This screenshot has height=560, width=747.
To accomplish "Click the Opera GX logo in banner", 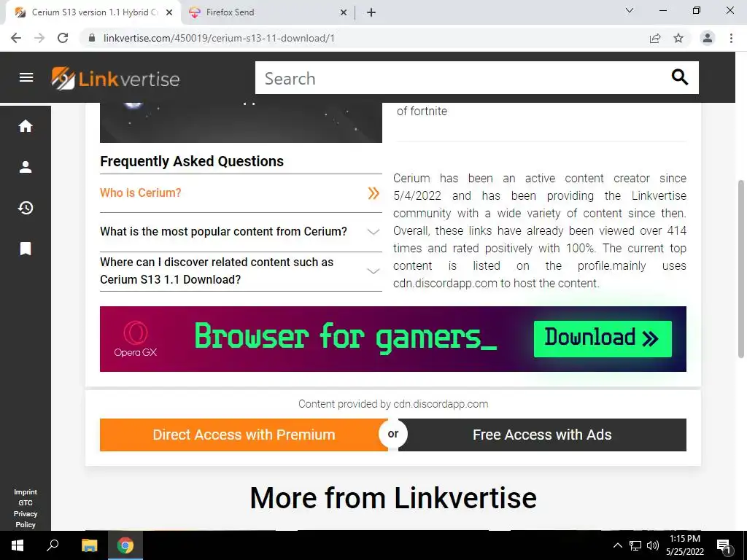I will tap(135, 338).
